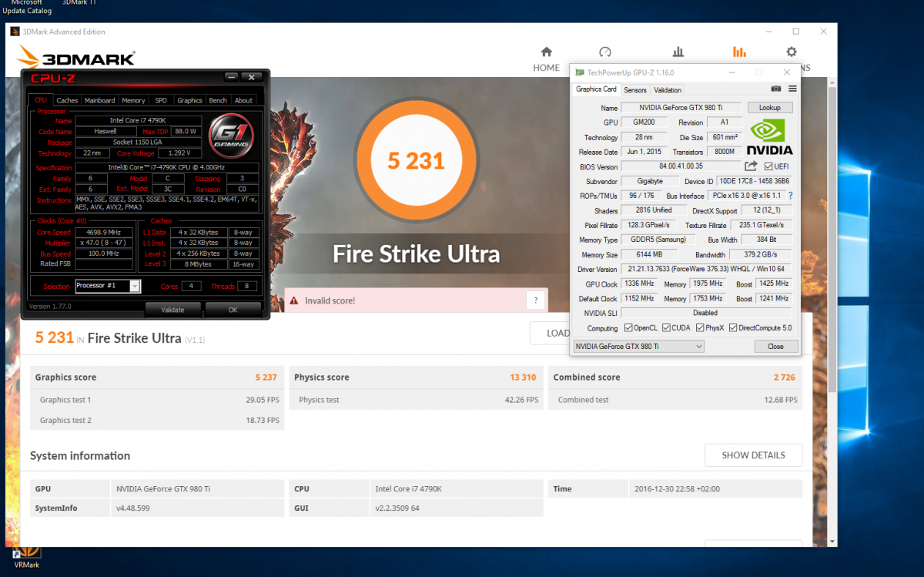This screenshot has width=924, height=577.
Task: Click Graphics test 2 18.73 FPS row
Action: (157, 420)
